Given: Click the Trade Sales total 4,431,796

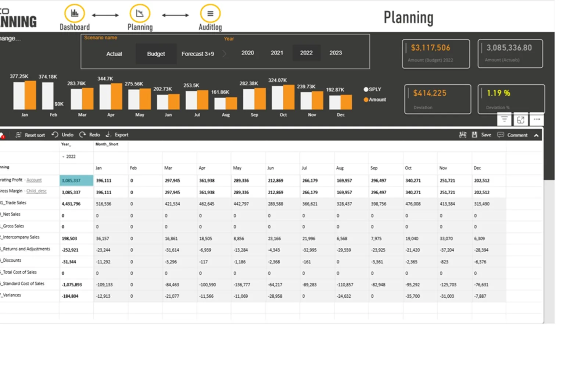Looking at the screenshot, I should click(76, 204).
